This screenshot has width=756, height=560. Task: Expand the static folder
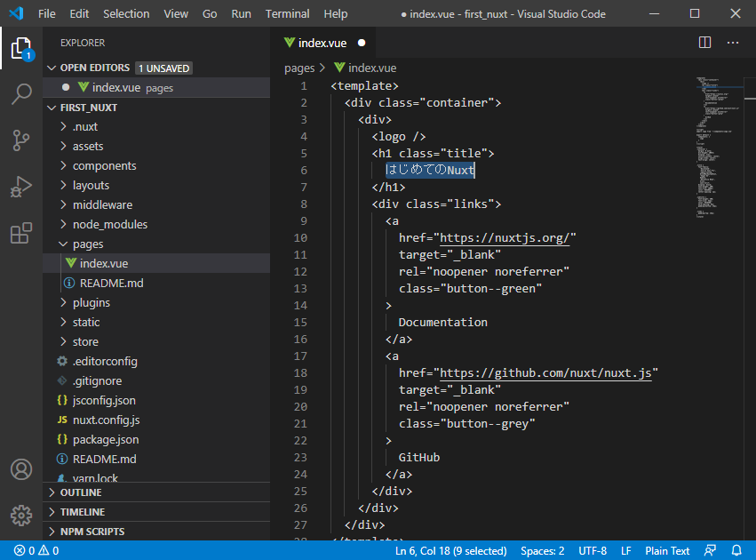pyautogui.click(x=157, y=322)
